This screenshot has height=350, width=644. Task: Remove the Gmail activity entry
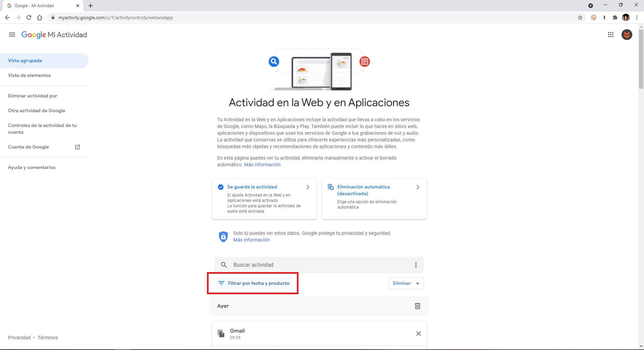pyautogui.click(x=418, y=334)
